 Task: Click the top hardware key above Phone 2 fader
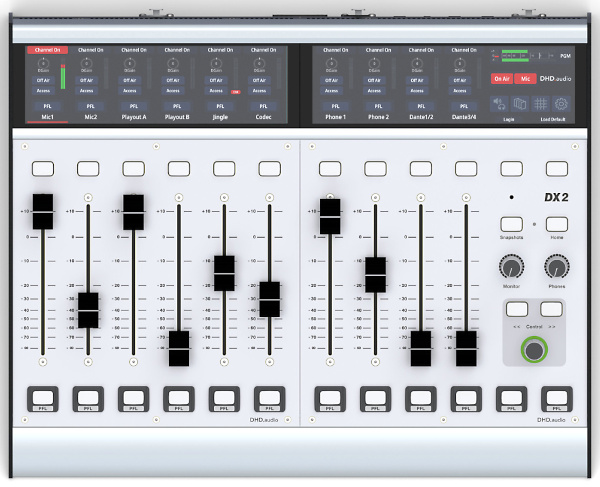[x=375, y=169]
